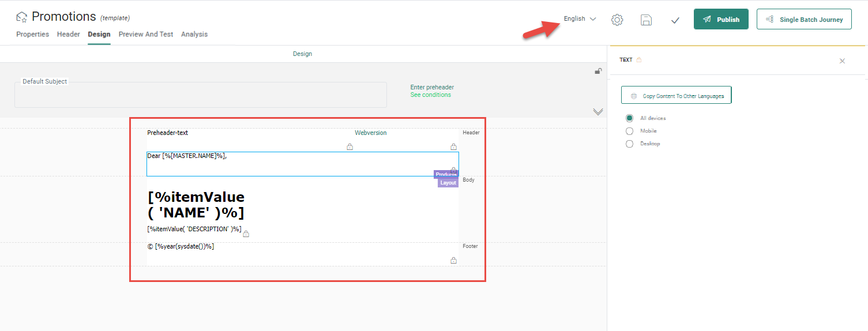Click the lock icon in the Footer section

click(453, 261)
